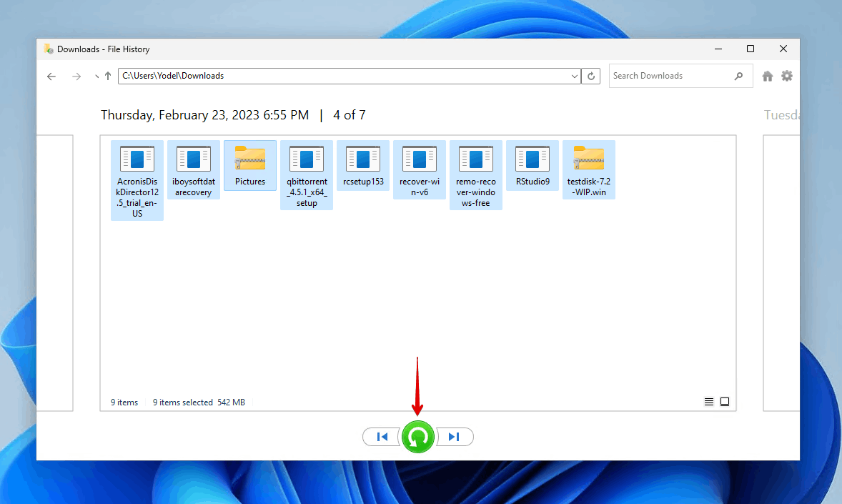This screenshot has width=842, height=504.
Task: Switch to details view
Action: 709,402
